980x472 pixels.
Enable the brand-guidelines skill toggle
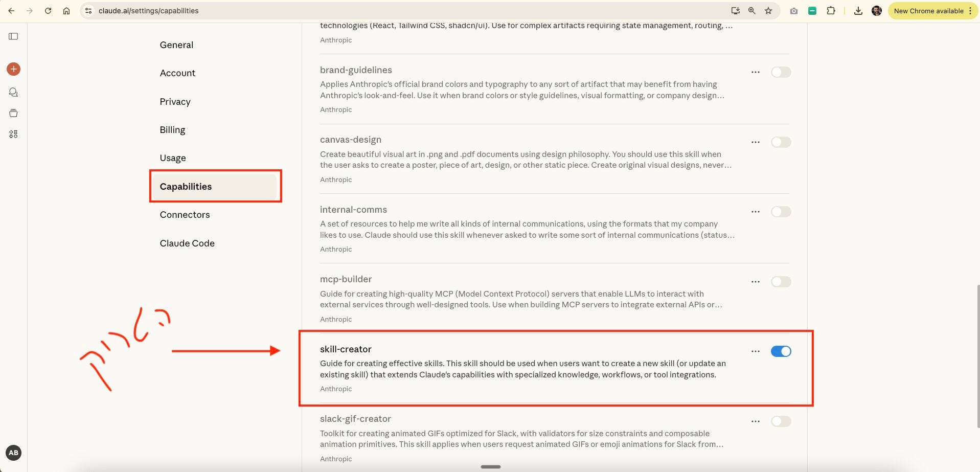pyautogui.click(x=781, y=72)
